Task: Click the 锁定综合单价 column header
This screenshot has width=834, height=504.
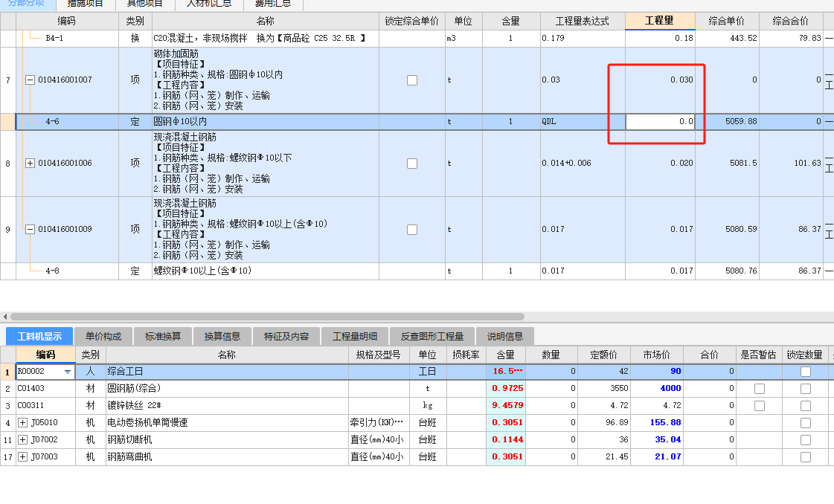Action: coord(411,21)
